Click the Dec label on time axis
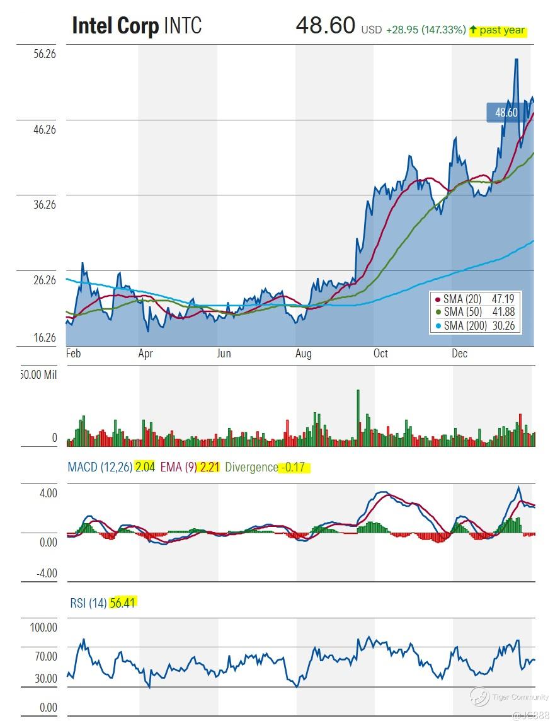 pyautogui.click(x=459, y=354)
